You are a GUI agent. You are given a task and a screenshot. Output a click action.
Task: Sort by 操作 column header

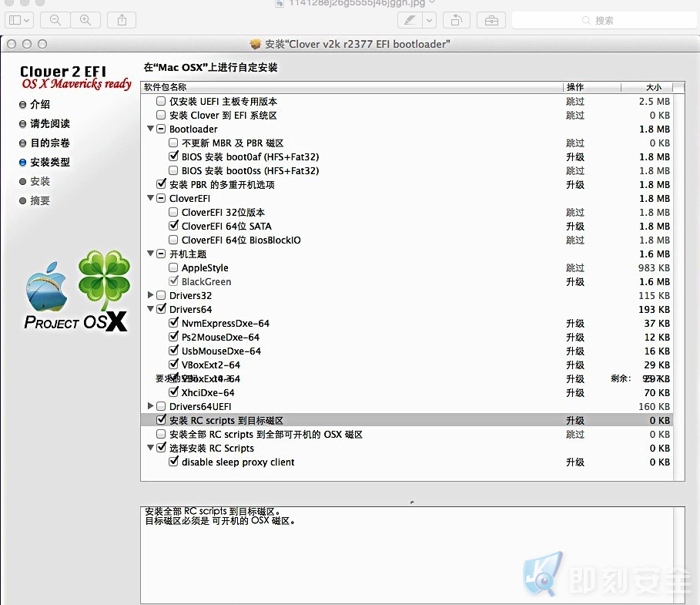click(591, 87)
